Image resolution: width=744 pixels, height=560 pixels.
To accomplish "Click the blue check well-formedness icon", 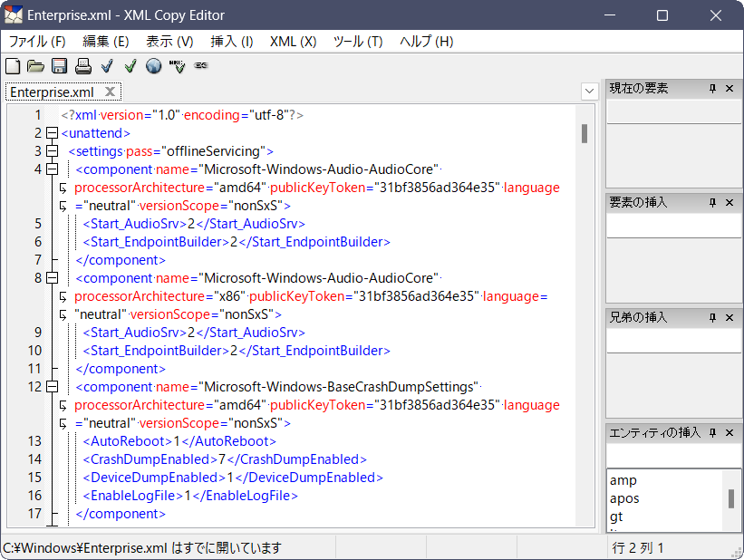I will [107, 66].
